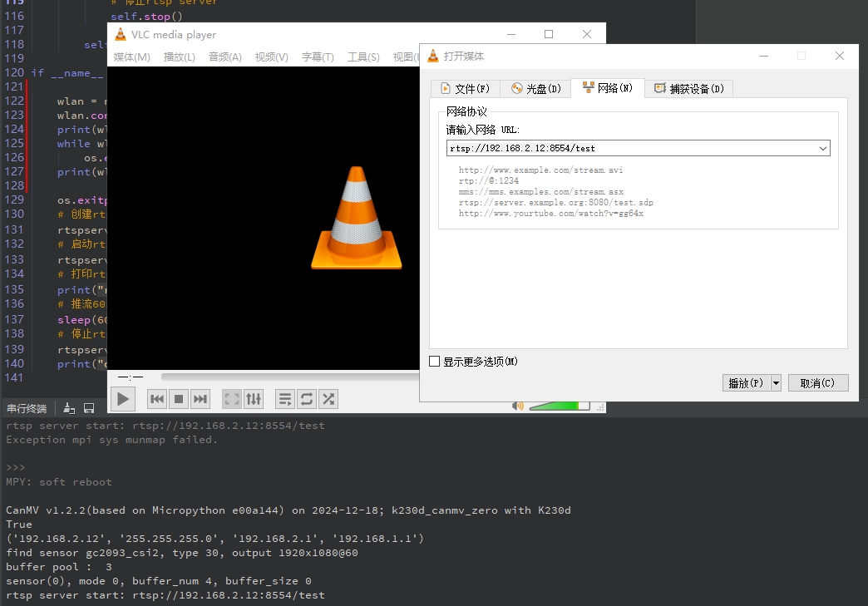The height and width of the screenshot is (606, 868).
Task: Start playback with VLC's large play button
Action: click(x=123, y=399)
